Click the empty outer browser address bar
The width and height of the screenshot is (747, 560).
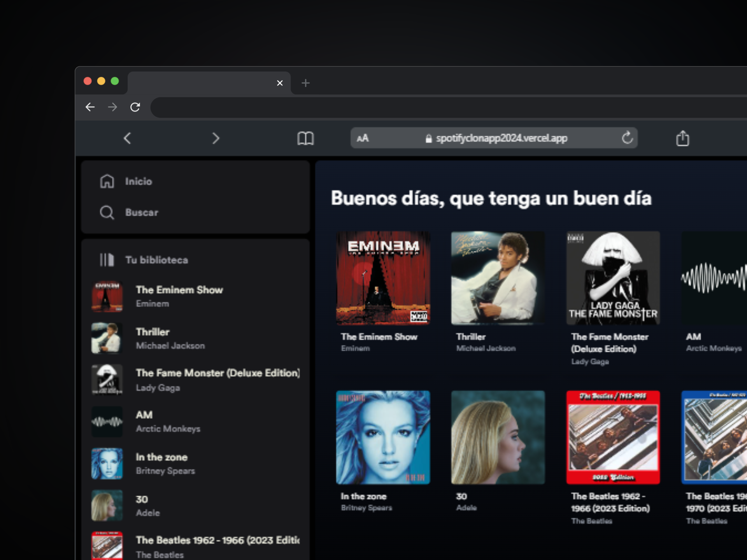pos(449,107)
